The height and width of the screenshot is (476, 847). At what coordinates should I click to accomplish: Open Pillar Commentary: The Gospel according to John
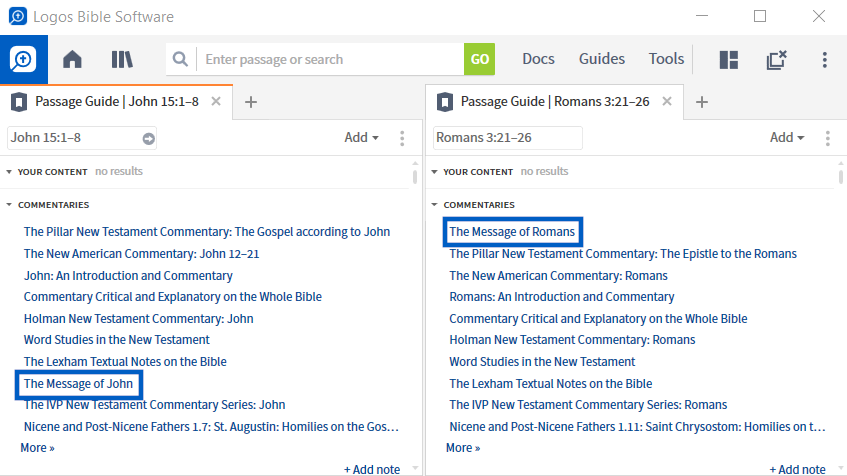[207, 232]
